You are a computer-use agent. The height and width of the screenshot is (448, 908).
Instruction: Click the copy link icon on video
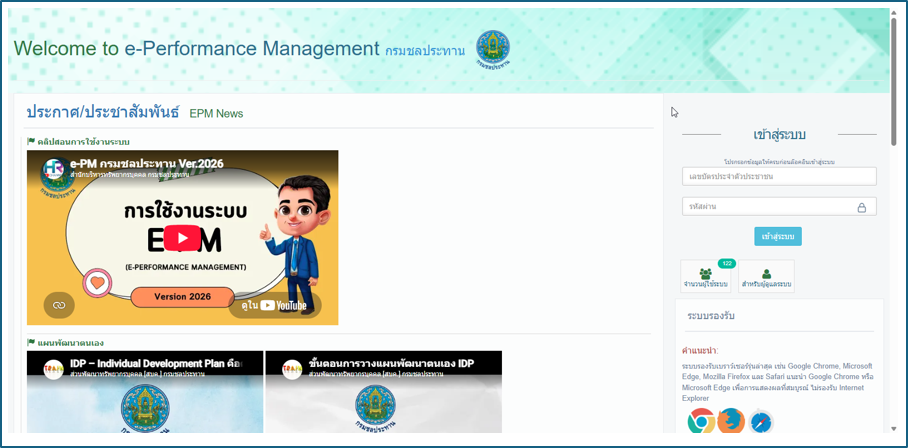[x=59, y=305]
